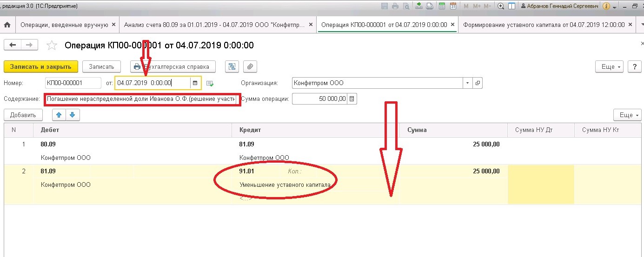Image resolution: width=644 pixels, height=257 pixels.
Task: Click the Добавить button
Action: (x=23, y=115)
